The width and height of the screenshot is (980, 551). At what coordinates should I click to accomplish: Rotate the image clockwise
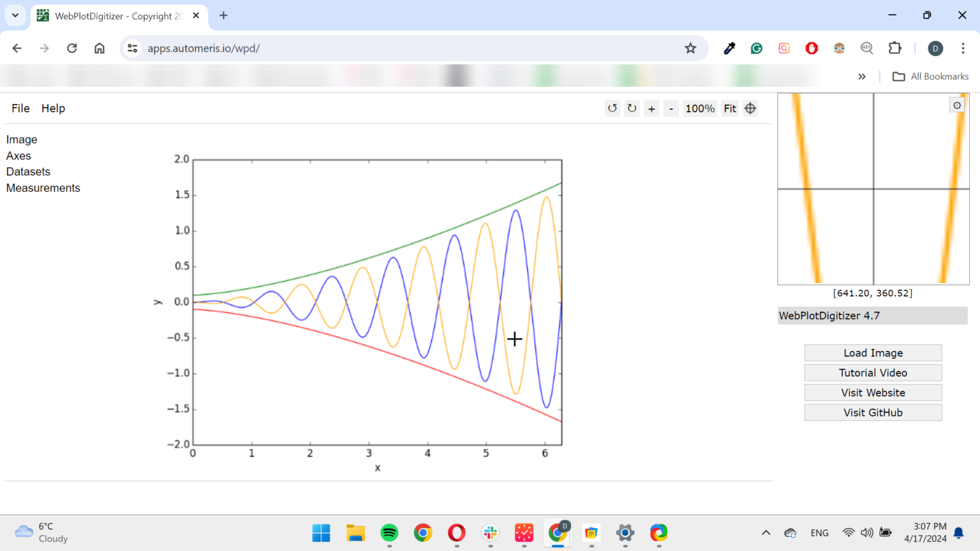pyautogui.click(x=632, y=108)
